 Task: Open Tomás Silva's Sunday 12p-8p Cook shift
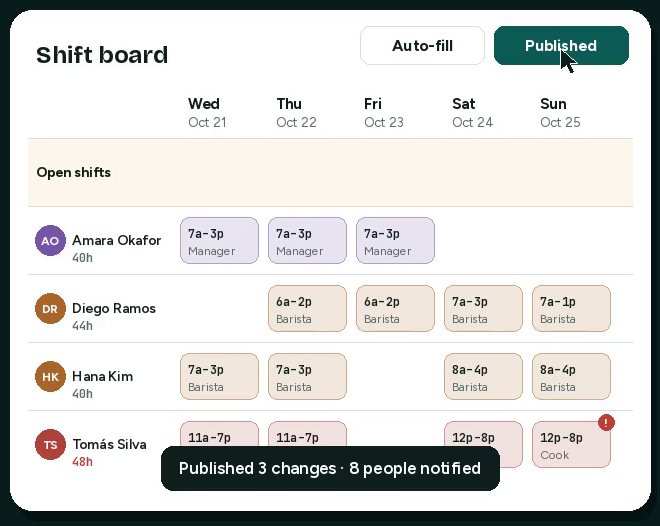571,444
